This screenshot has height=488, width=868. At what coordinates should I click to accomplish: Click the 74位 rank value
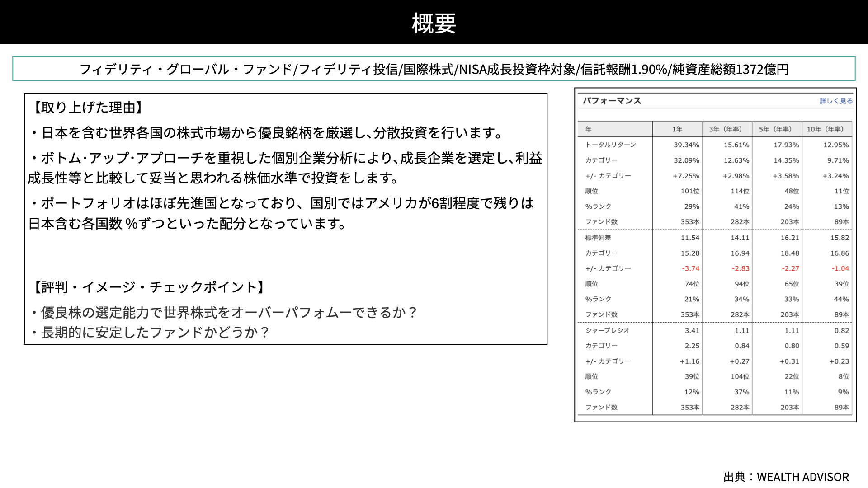692,284
